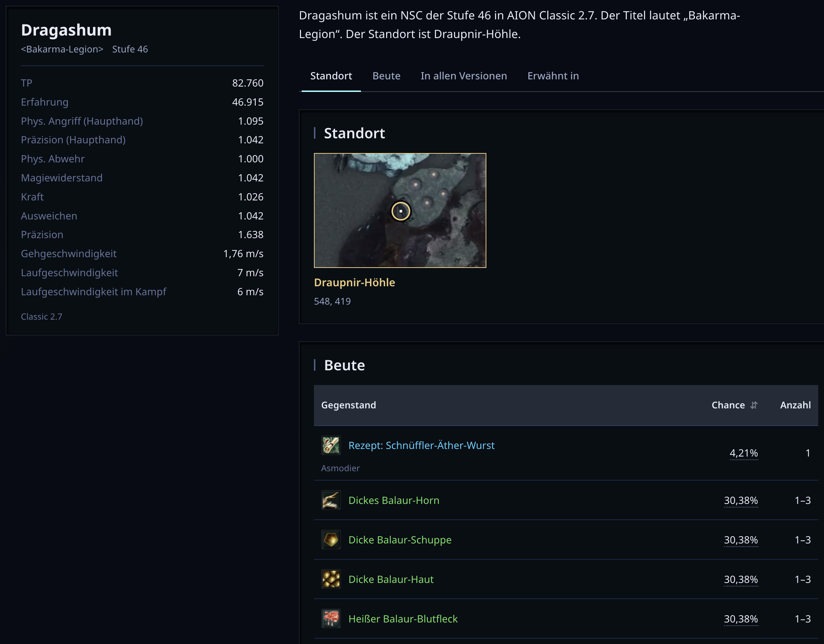Open the Erwähnt in tab
The image size is (824, 644).
[553, 76]
